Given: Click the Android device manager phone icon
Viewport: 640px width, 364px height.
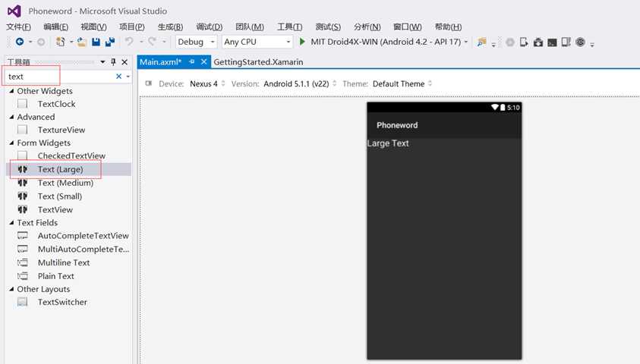Looking at the screenshot, I should pos(524,42).
